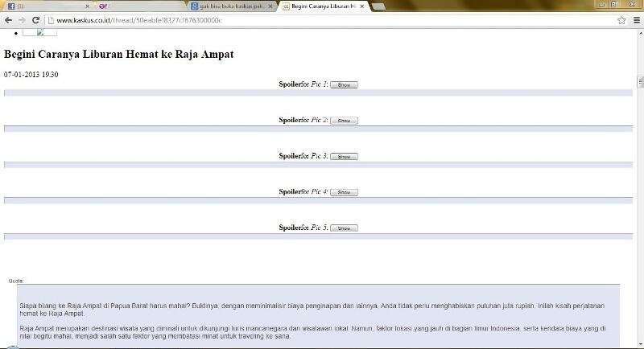Click the page icon in the address bar
The height and width of the screenshot is (349, 644).
pyautogui.click(x=51, y=20)
